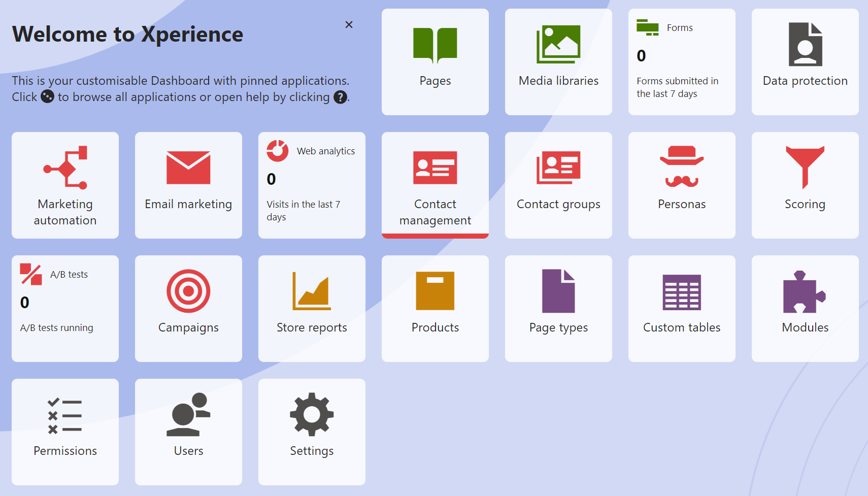This screenshot has height=496, width=868.
Task: Click the 'Web analytics' widget title
Action: (326, 151)
